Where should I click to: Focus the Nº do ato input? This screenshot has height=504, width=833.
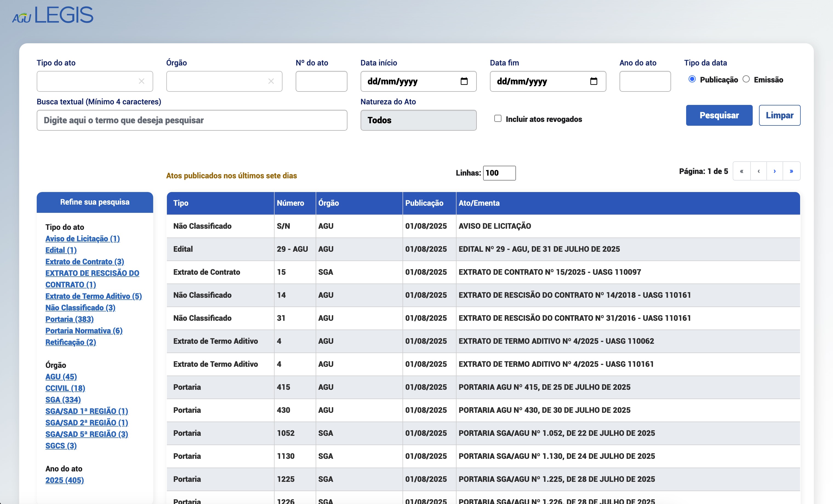321,81
